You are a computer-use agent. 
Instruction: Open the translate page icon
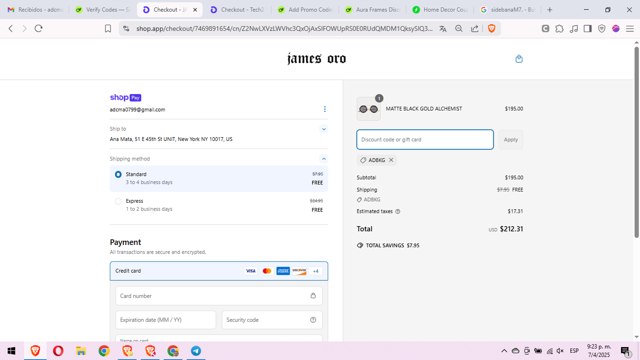(443, 29)
